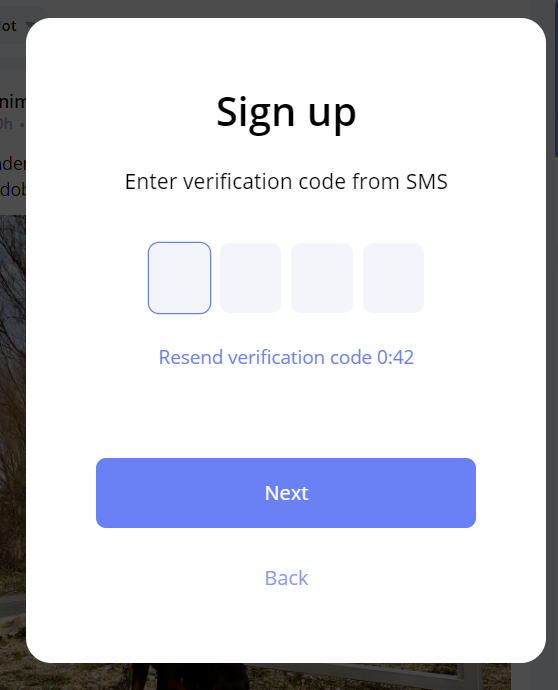
Task: Select the third verification code digit box
Action: click(x=322, y=278)
